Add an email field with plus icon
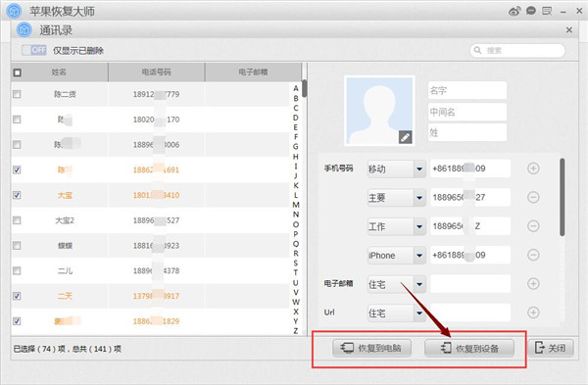 533,284
